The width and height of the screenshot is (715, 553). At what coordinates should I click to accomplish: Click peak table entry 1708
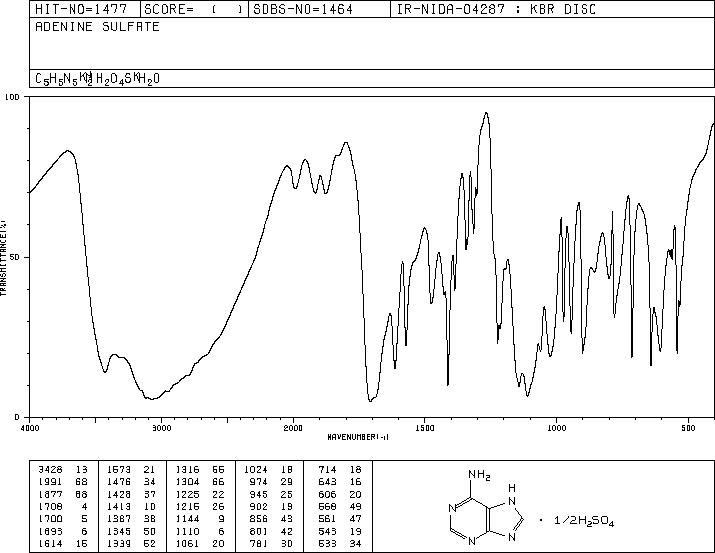pos(51,507)
